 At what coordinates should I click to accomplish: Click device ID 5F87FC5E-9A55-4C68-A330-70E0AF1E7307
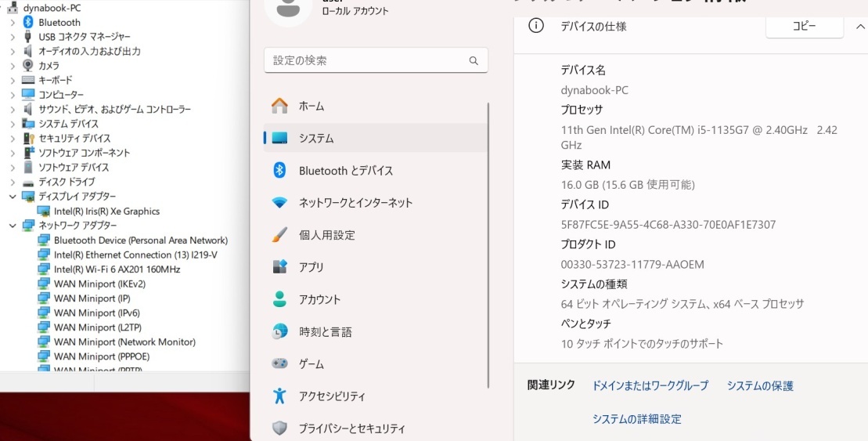[668, 224]
